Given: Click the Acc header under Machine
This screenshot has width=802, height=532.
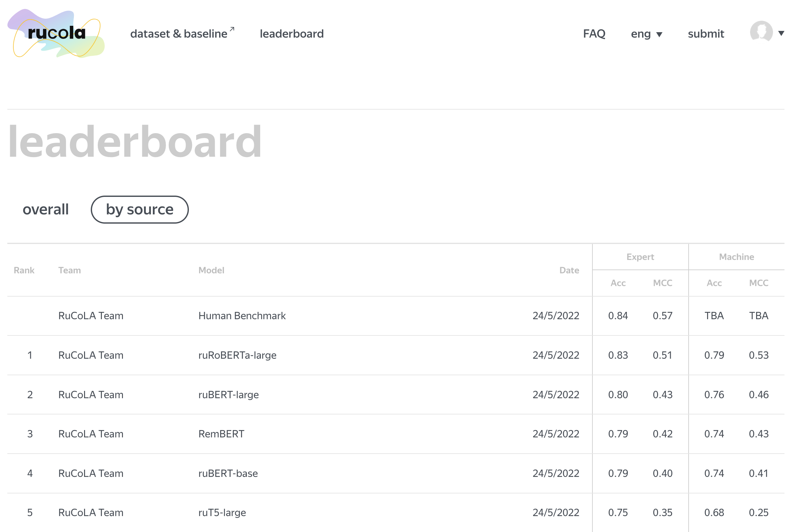Looking at the screenshot, I should click(714, 283).
